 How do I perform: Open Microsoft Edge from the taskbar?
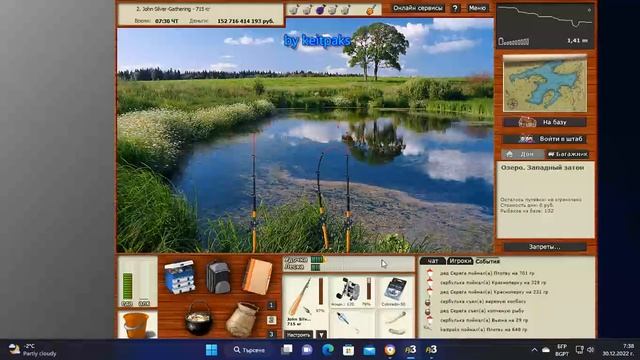pyautogui.click(x=327, y=350)
